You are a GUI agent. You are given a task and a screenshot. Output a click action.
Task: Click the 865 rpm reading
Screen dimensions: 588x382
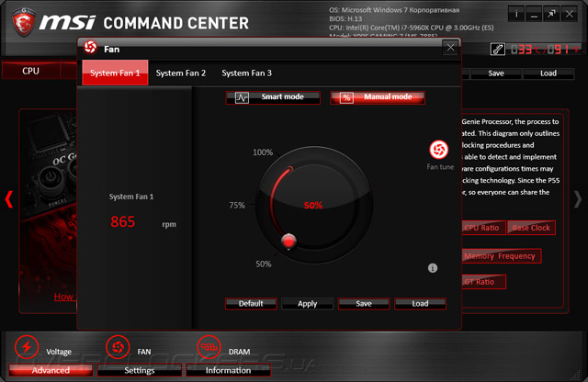tap(122, 221)
